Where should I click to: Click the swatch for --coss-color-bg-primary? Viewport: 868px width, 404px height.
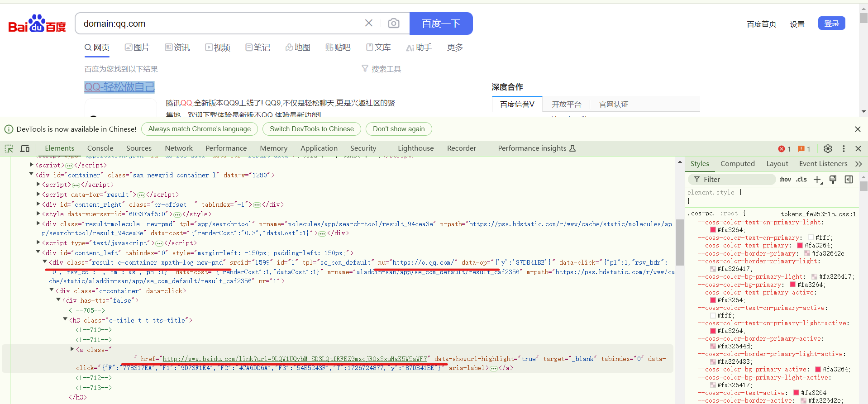point(792,285)
